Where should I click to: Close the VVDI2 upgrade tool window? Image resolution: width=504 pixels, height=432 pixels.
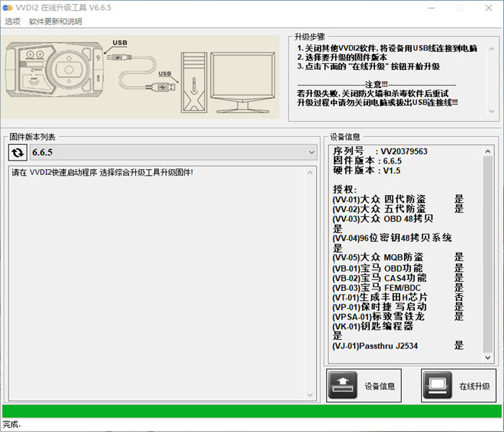click(x=489, y=8)
